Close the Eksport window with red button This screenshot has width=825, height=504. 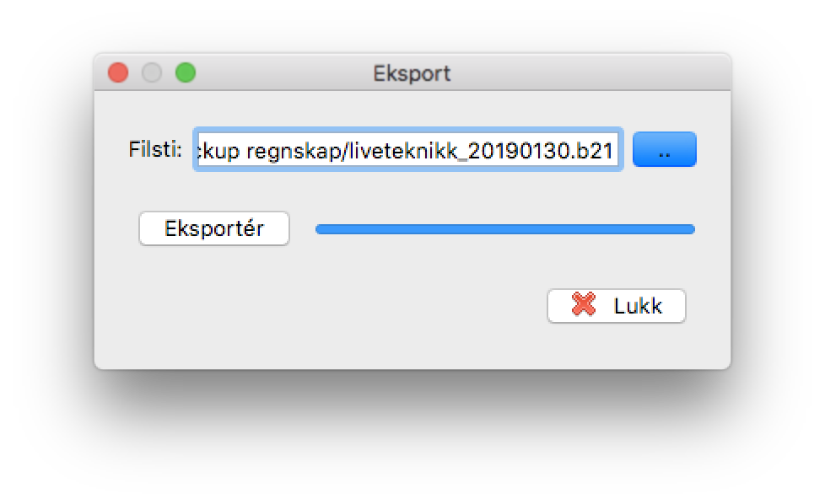[118, 72]
